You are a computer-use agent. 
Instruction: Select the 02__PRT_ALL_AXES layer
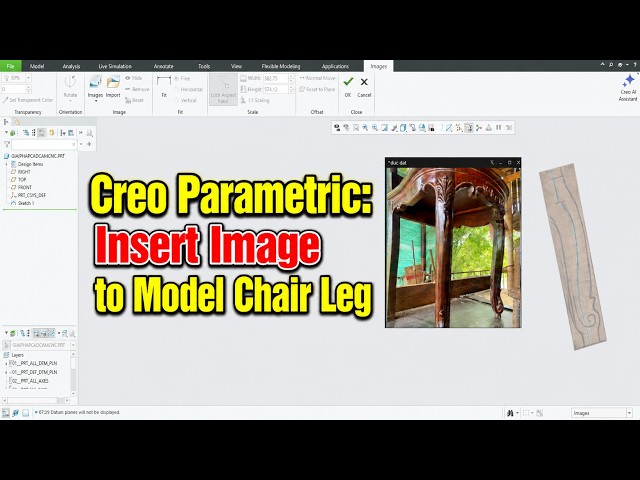[x=29, y=381]
